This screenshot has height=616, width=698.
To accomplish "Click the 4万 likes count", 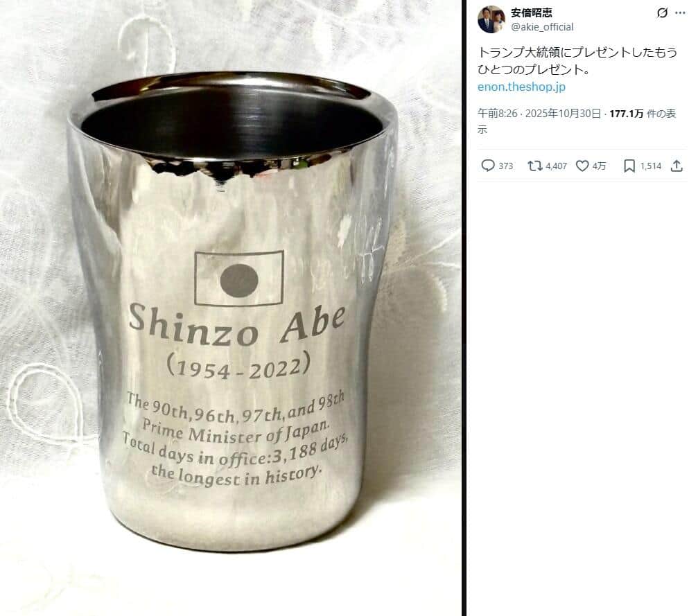I will coord(599,166).
